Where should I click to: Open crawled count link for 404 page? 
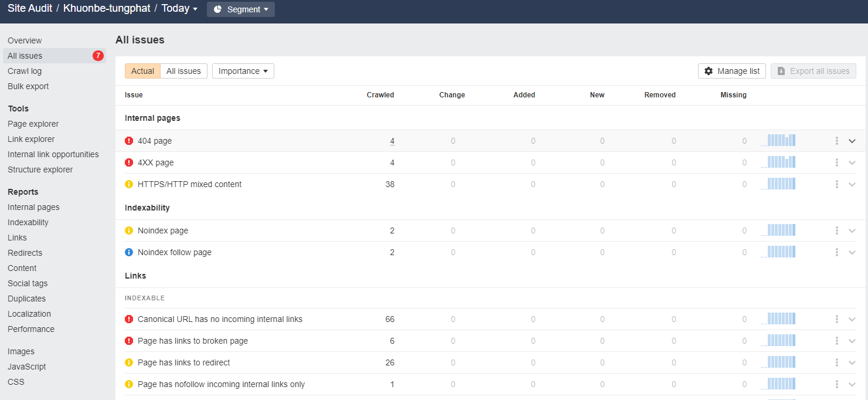(x=392, y=141)
